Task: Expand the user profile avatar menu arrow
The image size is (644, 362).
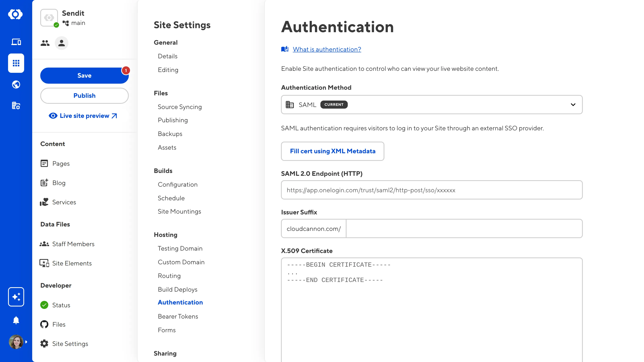Action: (26, 342)
